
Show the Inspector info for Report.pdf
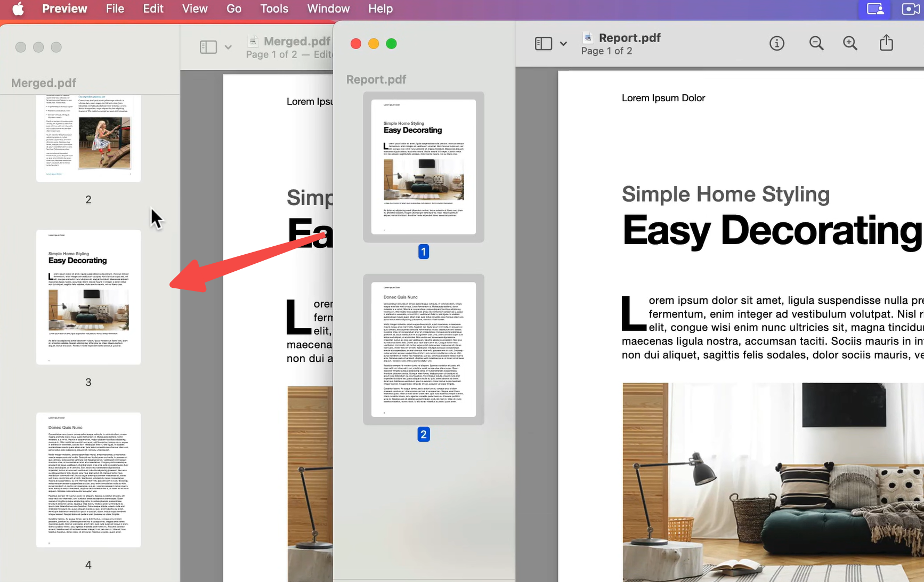(x=777, y=44)
